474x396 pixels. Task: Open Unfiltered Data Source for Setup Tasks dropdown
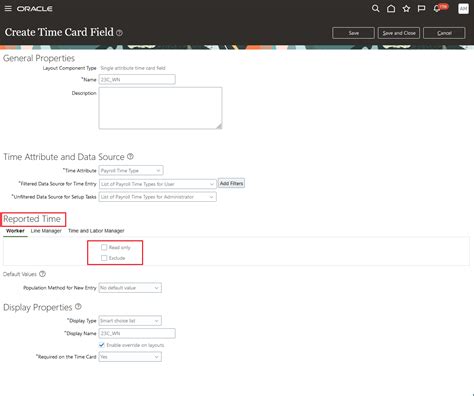(x=157, y=197)
